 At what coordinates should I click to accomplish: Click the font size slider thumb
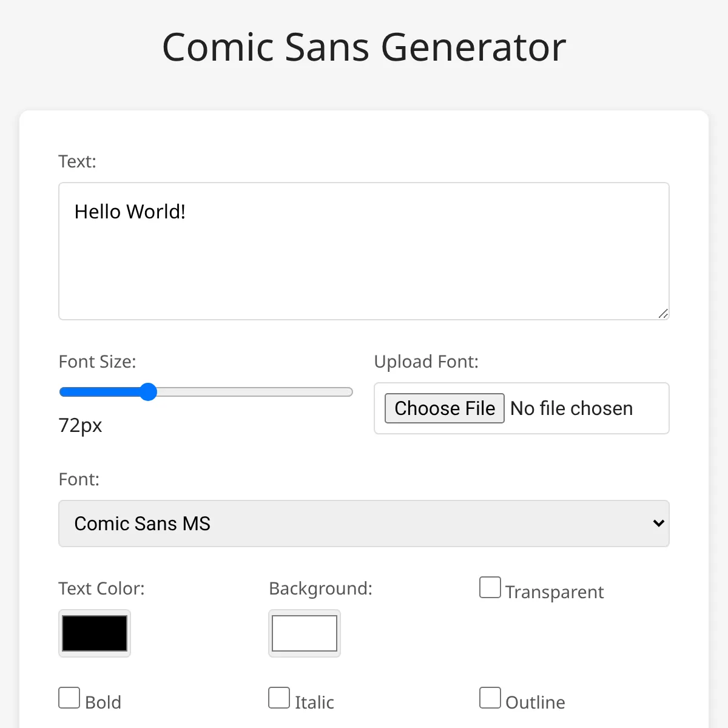tap(148, 392)
